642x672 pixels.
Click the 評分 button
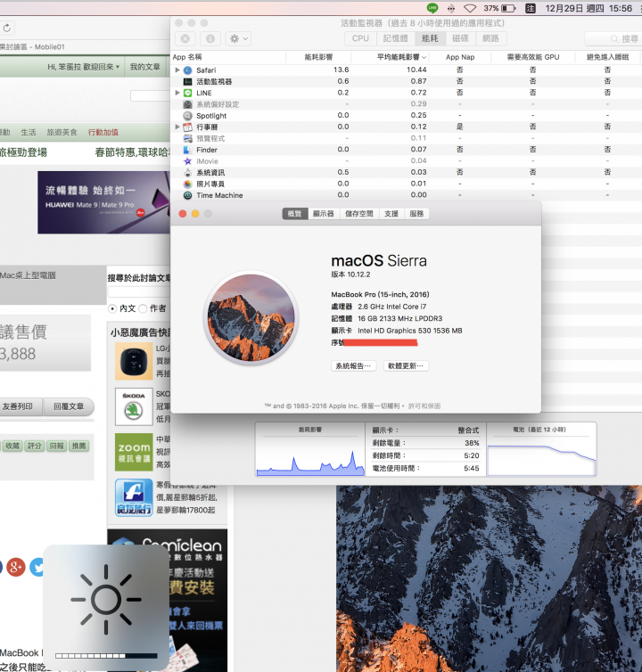click(x=34, y=446)
